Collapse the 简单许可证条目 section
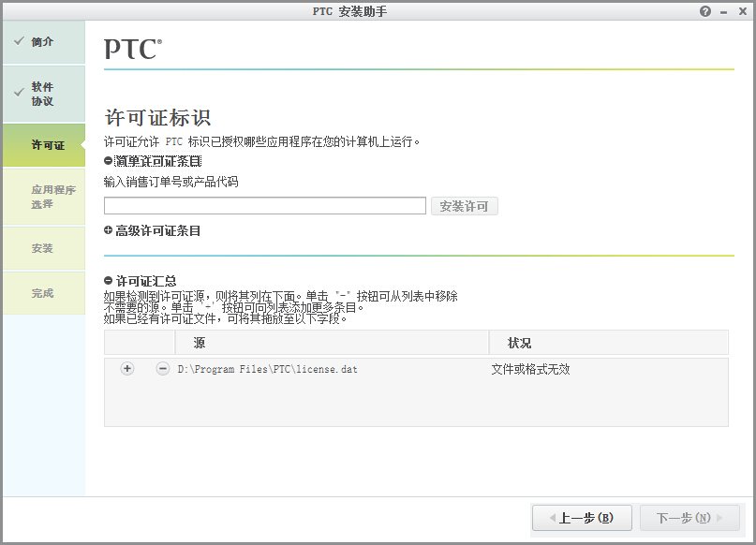 [108, 161]
